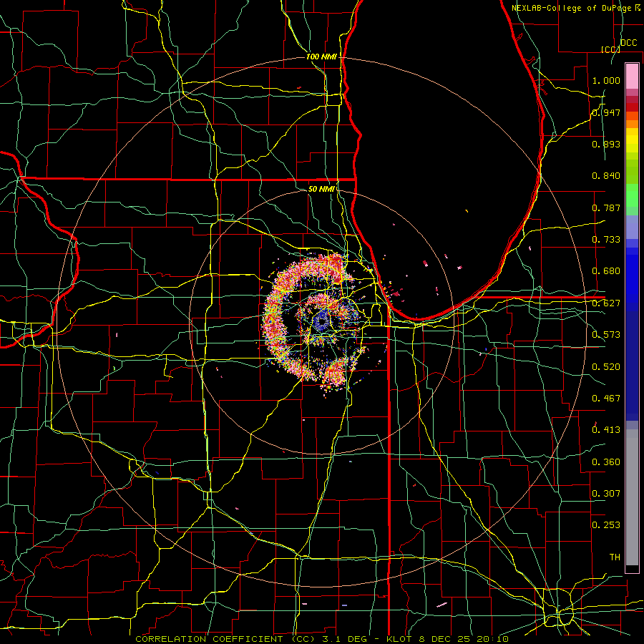Click the 0.627 scale value

(x=606, y=303)
